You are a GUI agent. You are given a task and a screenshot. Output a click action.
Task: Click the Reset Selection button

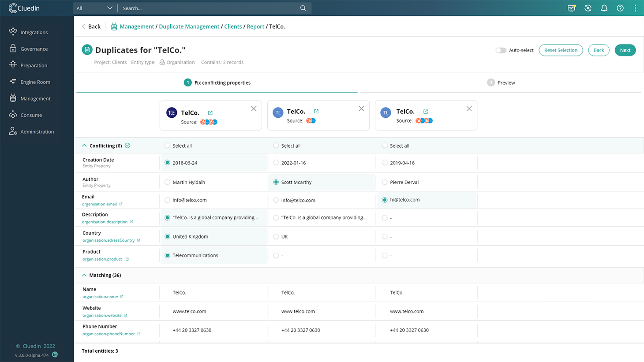pyautogui.click(x=561, y=50)
